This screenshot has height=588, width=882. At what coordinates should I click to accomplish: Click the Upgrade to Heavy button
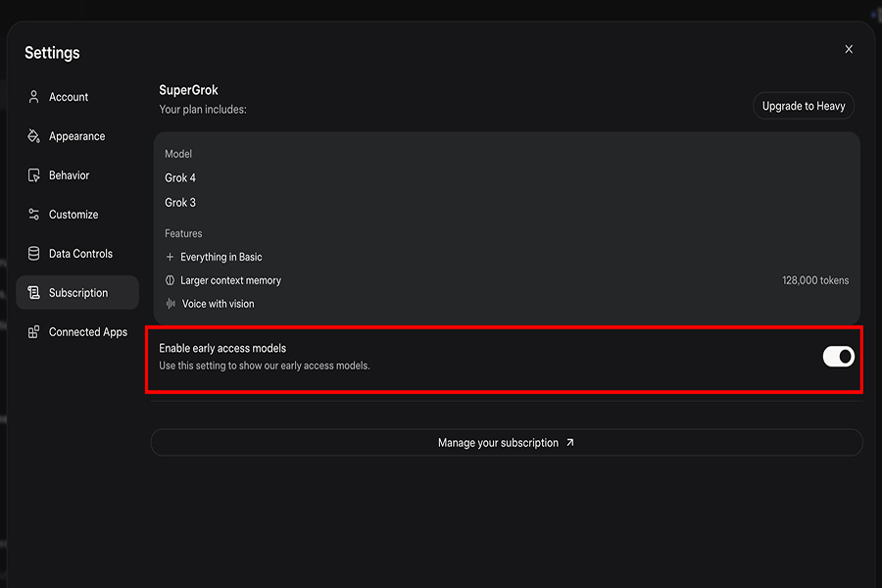(804, 106)
